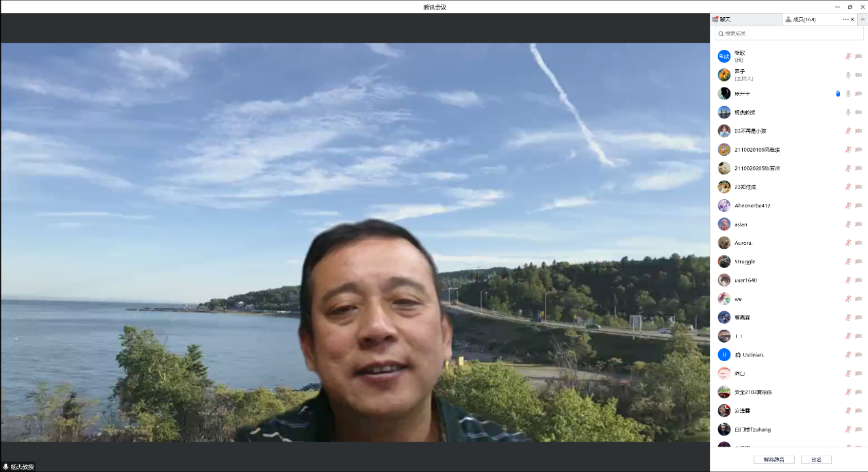Screen dimensions: 868x472
Task: Select member 2110020109高雅琪 in the list
Action: click(x=756, y=150)
